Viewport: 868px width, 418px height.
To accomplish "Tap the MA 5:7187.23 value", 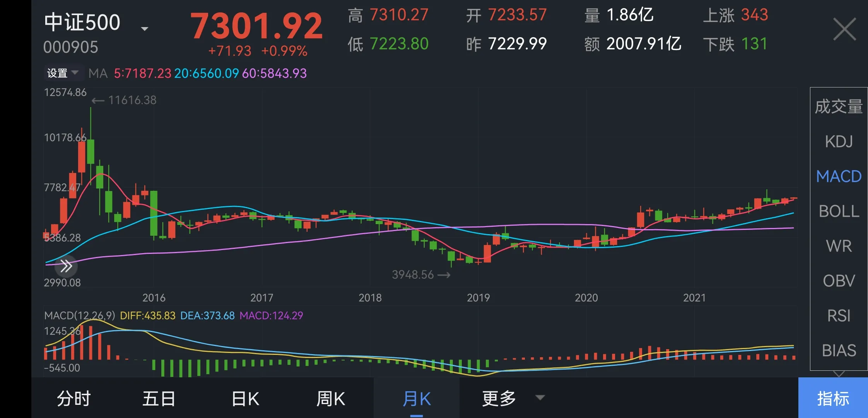I will click(142, 73).
